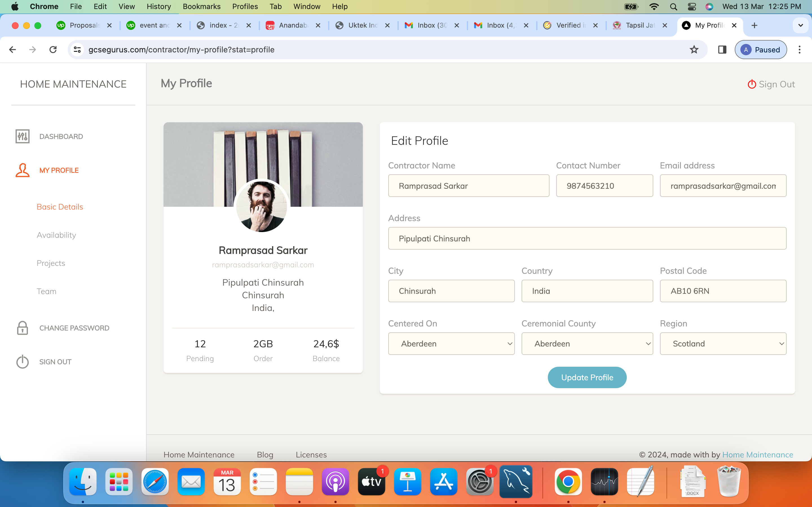The image size is (812, 507).
Task: Click the My Profile person icon
Action: pos(23,170)
